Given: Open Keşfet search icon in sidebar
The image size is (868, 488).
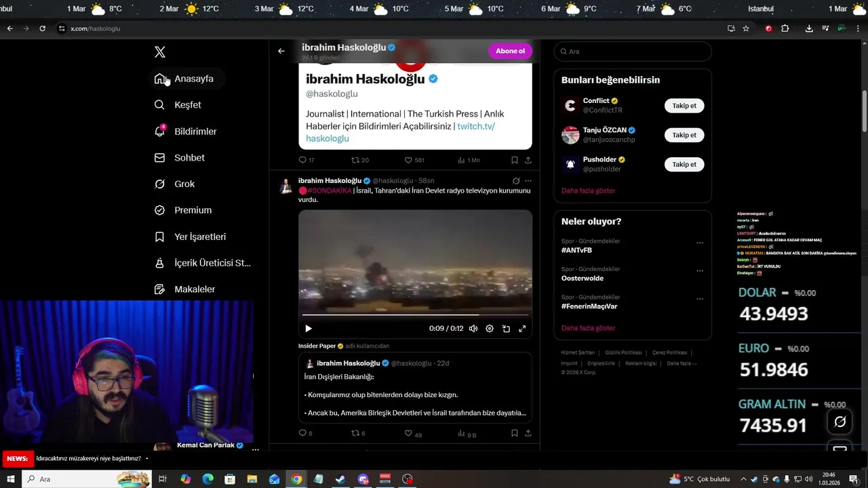Looking at the screenshot, I should pyautogui.click(x=159, y=105).
